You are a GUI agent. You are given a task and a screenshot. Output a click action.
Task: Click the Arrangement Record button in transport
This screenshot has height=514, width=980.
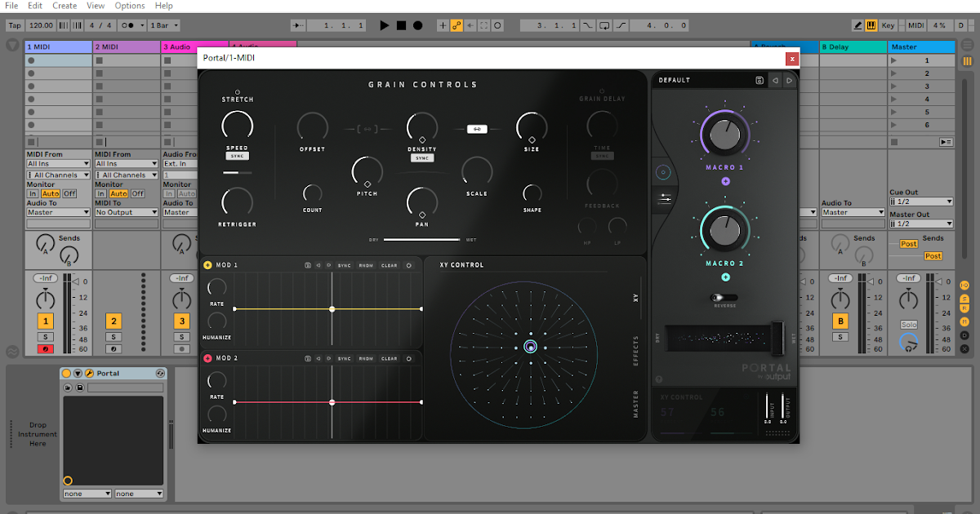(x=417, y=25)
